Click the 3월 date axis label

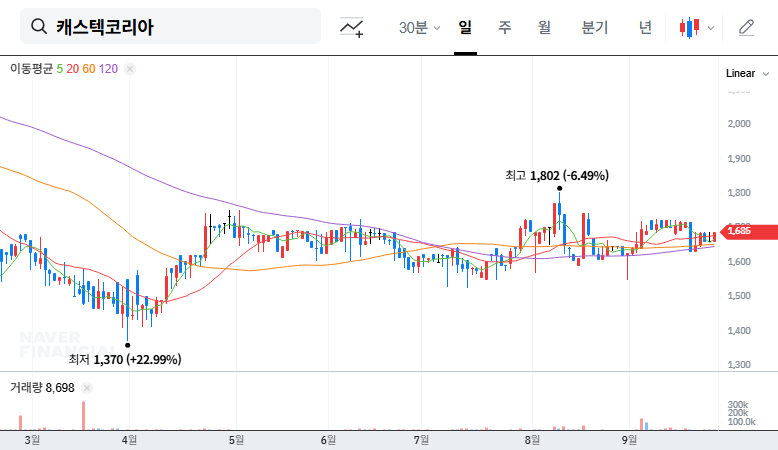(32, 440)
